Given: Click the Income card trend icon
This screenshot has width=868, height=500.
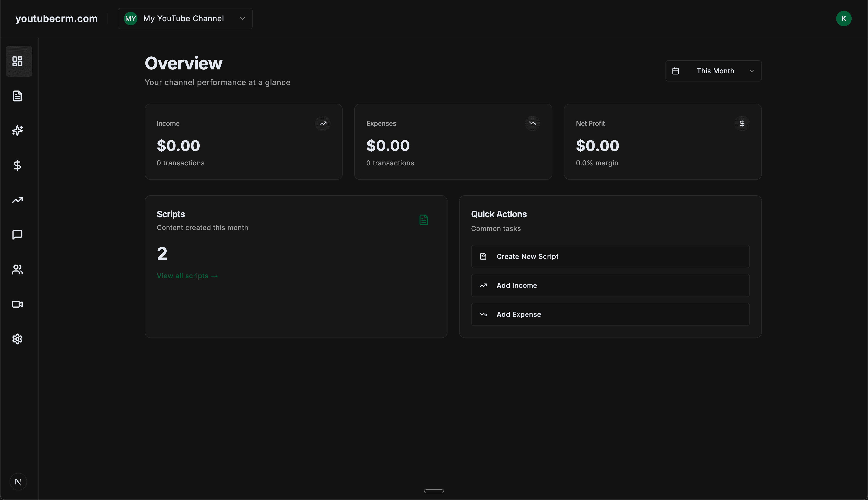Looking at the screenshot, I should 323,123.
